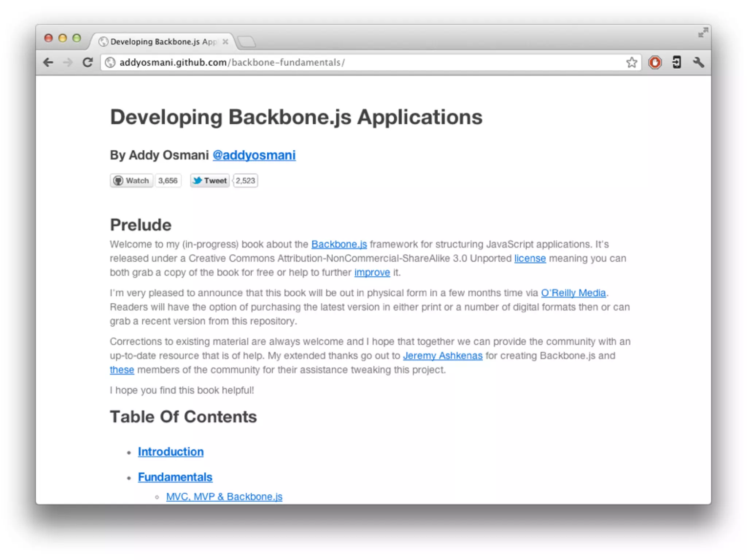The height and width of the screenshot is (560, 747).
Task: Click the address bar URL field
Action: (x=365, y=62)
